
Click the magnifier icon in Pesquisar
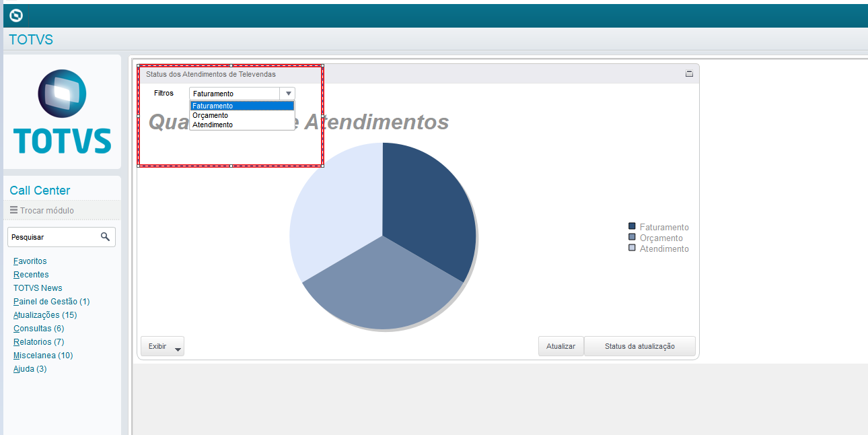(105, 237)
